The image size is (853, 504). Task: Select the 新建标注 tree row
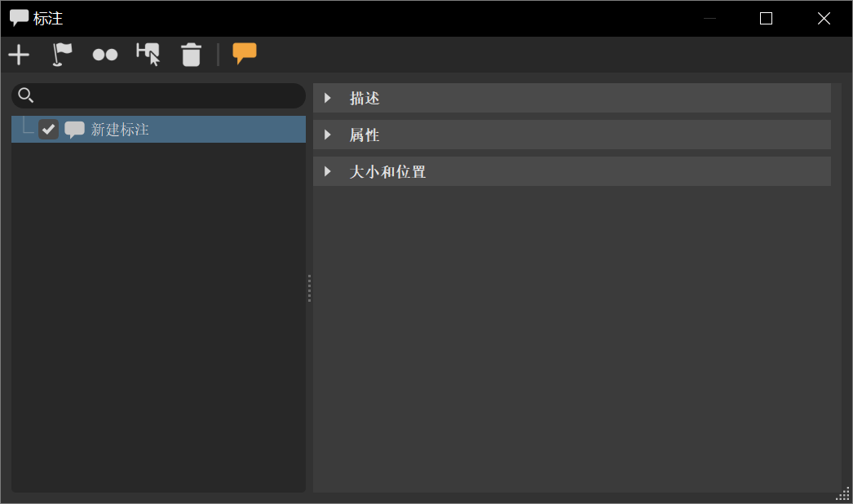click(x=158, y=129)
